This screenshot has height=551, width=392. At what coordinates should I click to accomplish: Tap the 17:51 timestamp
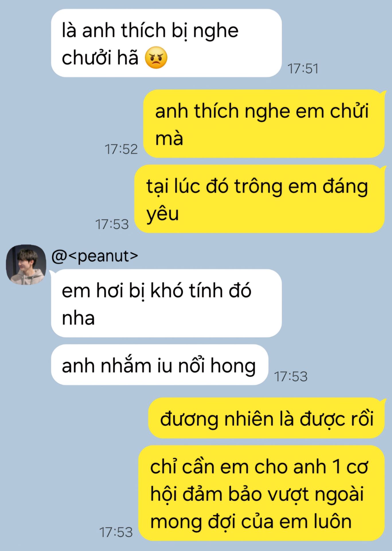(303, 69)
